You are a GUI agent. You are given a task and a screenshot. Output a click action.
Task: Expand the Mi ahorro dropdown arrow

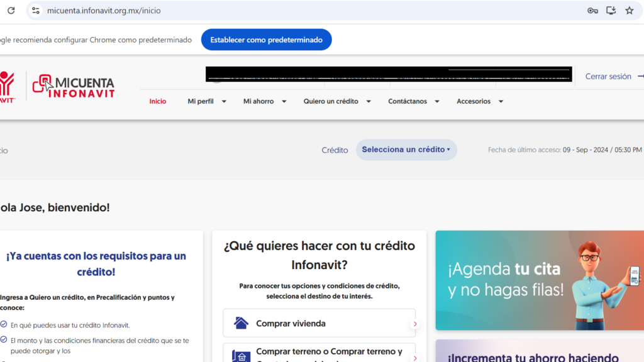pyautogui.click(x=284, y=101)
